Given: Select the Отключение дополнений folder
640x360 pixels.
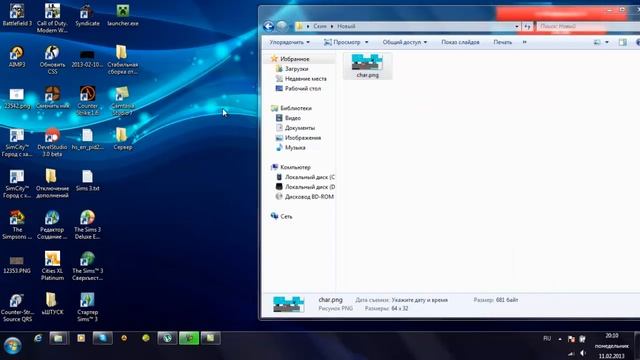Looking at the screenshot, I should (x=52, y=183).
